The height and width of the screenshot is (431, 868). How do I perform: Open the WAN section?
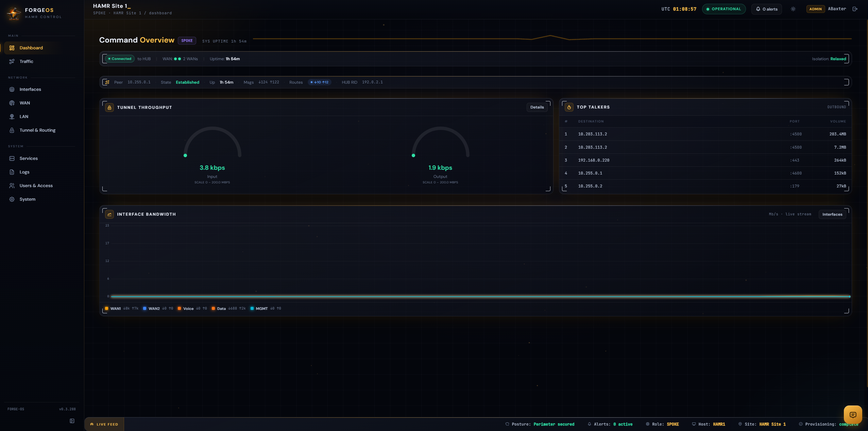pyautogui.click(x=41, y=103)
